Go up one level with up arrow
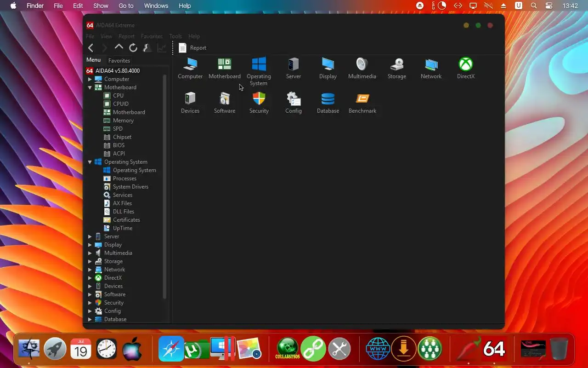This screenshot has height=368, width=588. [119, 47]
